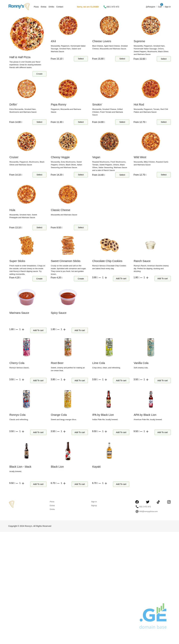This screenshot has height=644, width=179.
Task: Create a Half & Half Pizza
Action: coord(39,74)
